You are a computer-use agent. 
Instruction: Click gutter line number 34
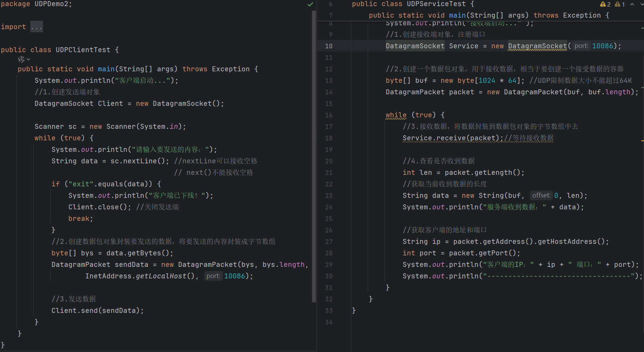(x=329, y=322)
